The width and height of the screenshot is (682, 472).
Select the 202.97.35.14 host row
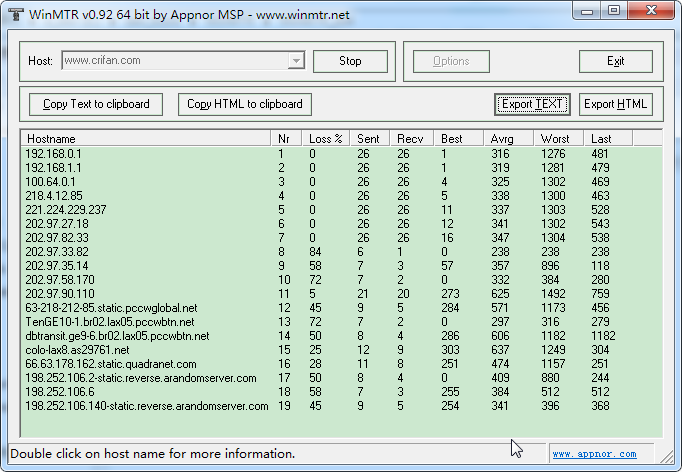pyautogui.click(x=341, y=266)
